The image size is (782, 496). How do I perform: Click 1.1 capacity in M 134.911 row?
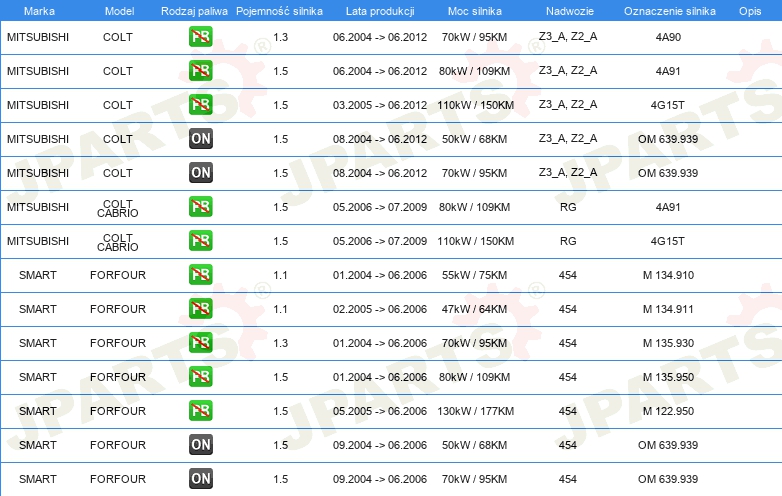click(280, 309)
